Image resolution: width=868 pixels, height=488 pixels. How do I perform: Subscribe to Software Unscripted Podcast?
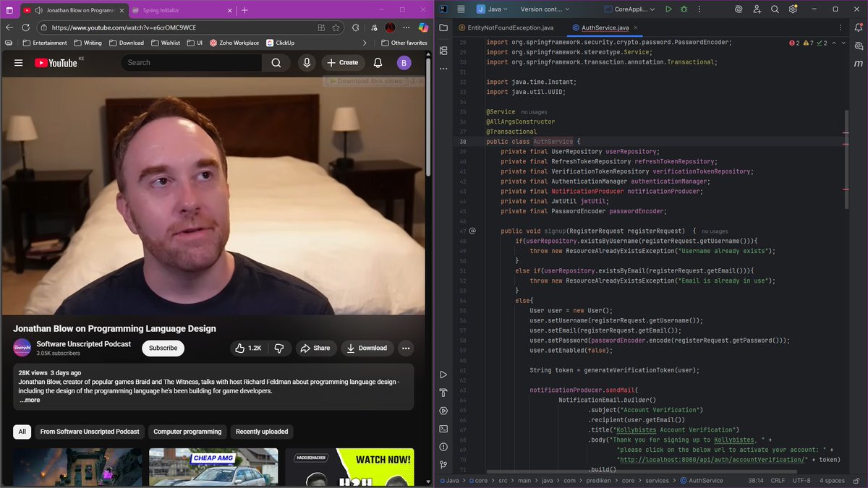[163, 348]
